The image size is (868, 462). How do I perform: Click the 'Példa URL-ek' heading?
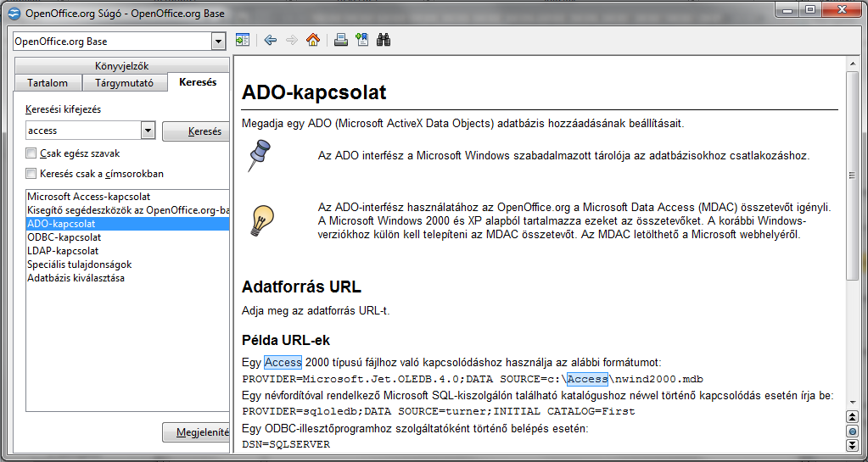[286, 340]
